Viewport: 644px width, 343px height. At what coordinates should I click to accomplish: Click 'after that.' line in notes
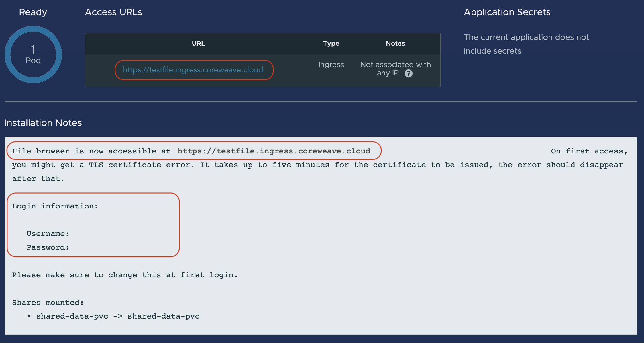tap(38, 179)
